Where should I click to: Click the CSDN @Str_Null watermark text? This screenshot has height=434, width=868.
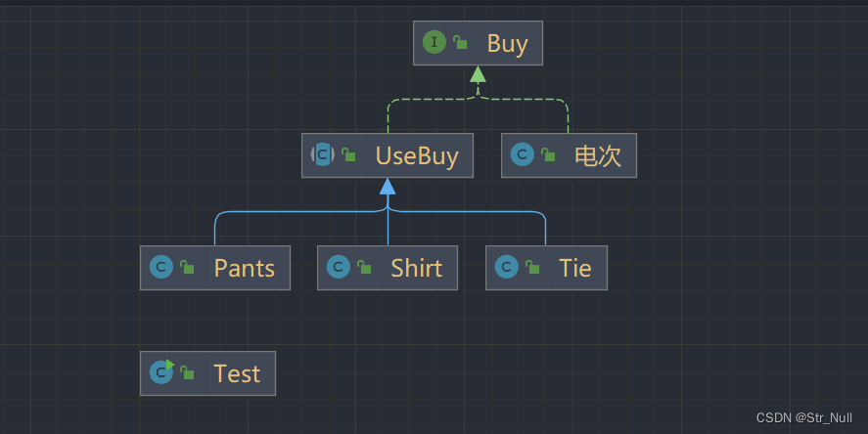(804, 417)
